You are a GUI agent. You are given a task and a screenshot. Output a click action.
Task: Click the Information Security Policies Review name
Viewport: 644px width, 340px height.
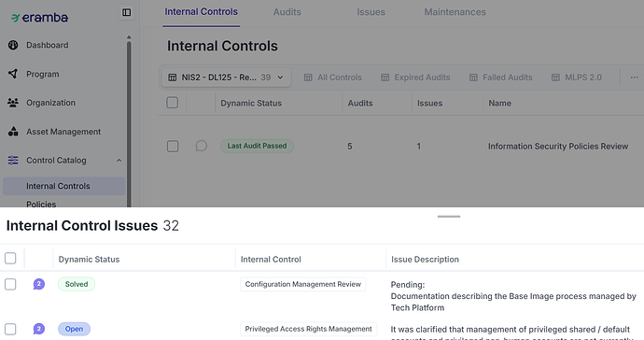click(558, 147)
